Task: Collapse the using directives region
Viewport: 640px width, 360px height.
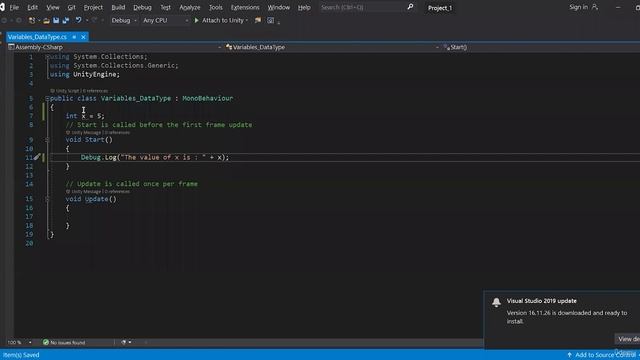Action: [47, 57]
